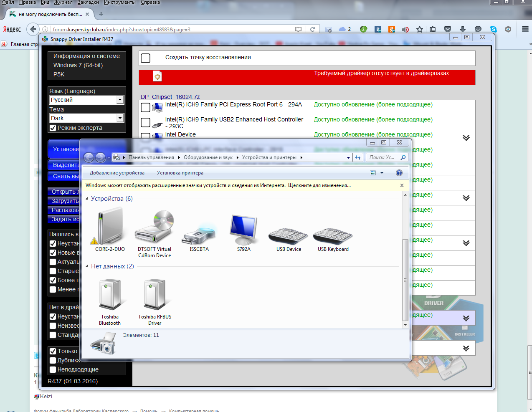The height and width of the screenshot is (412, 532).
Task: Check the ICH9 PCI Express Root Port checkbox
Action: (145, 107)
